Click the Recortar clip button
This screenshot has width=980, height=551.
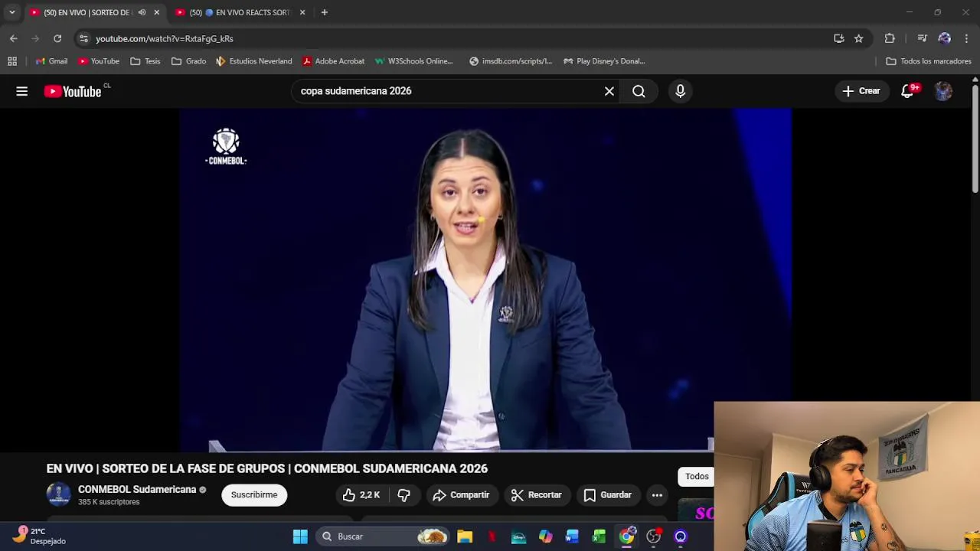(x=537, y=495)
